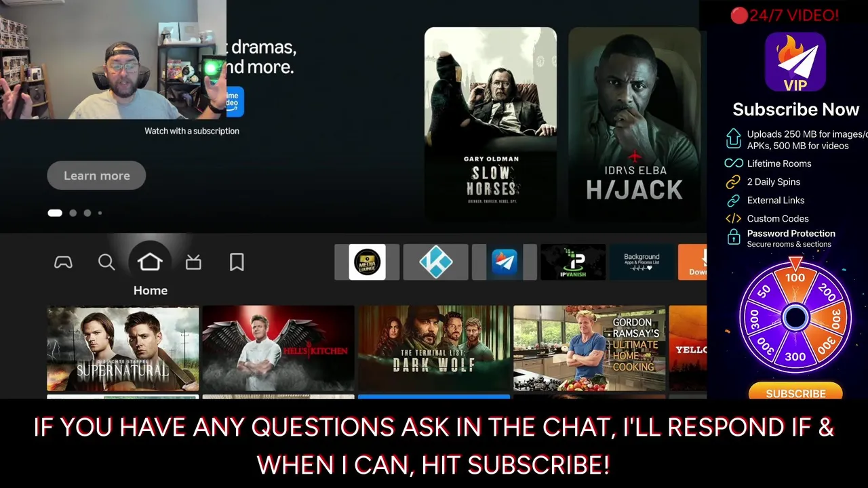Launch the IPVanish app icon
868x488 pixels.
[573, 262]
